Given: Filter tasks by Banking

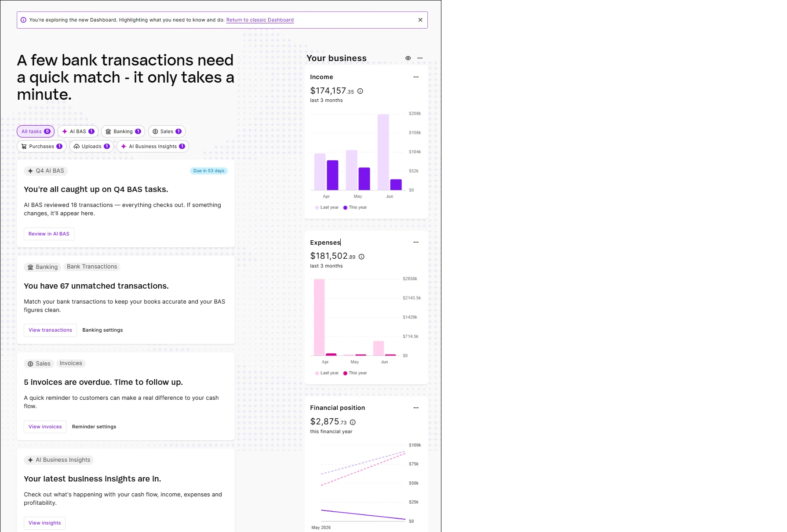Looking at the screenshot, I should pyautogui.click(x=123, y=131).
